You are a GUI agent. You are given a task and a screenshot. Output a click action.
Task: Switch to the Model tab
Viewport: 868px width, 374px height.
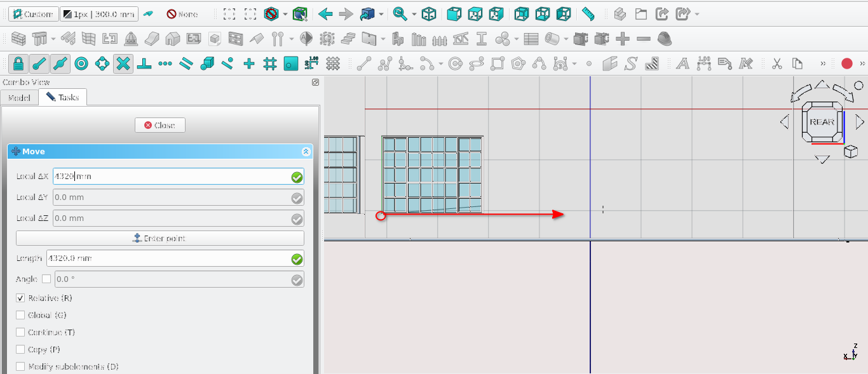tap(19, 98)
